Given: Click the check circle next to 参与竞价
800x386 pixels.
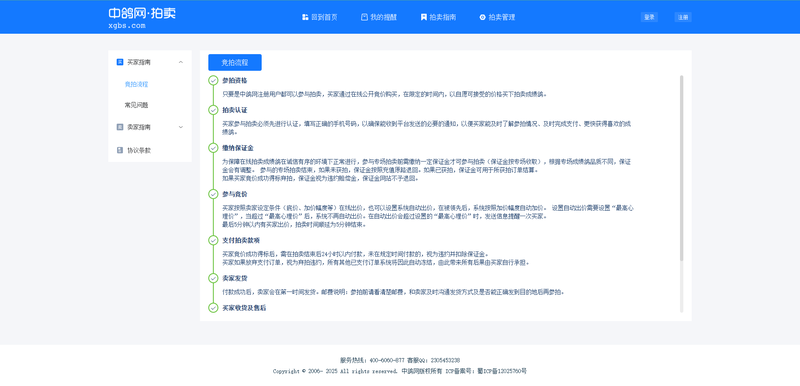Looking at the screenshot, I should pyautogui.click(x=213, y=194).
